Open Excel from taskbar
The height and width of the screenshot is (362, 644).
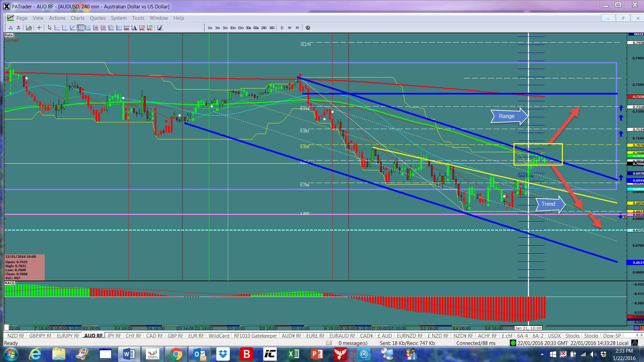coord(293,354)
